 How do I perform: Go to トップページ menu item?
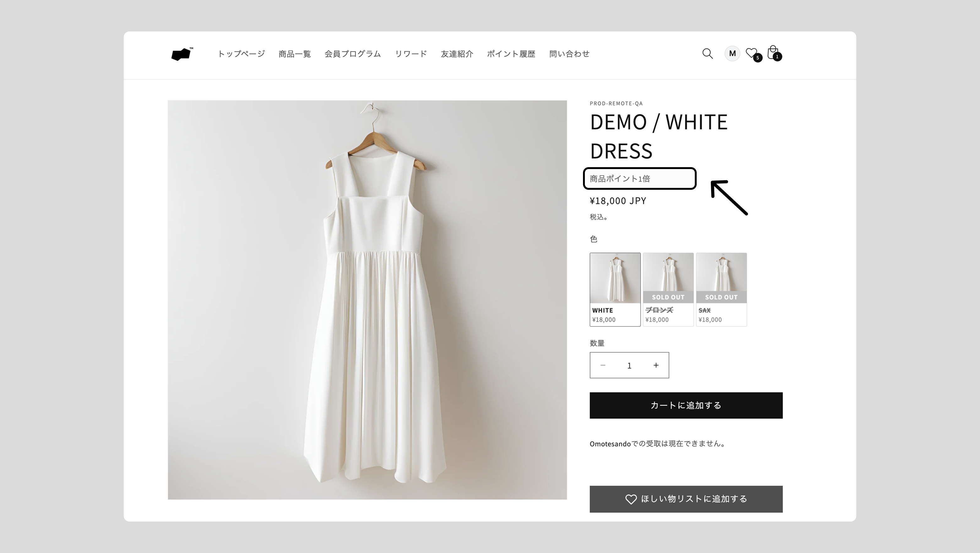pyautogui.click(x=241, y=54)
